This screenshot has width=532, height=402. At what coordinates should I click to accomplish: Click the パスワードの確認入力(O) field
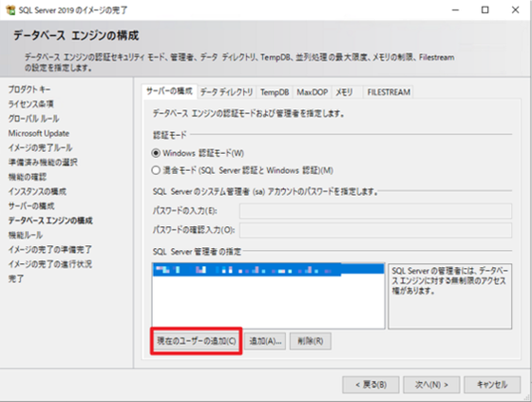[x=375, y=230]
